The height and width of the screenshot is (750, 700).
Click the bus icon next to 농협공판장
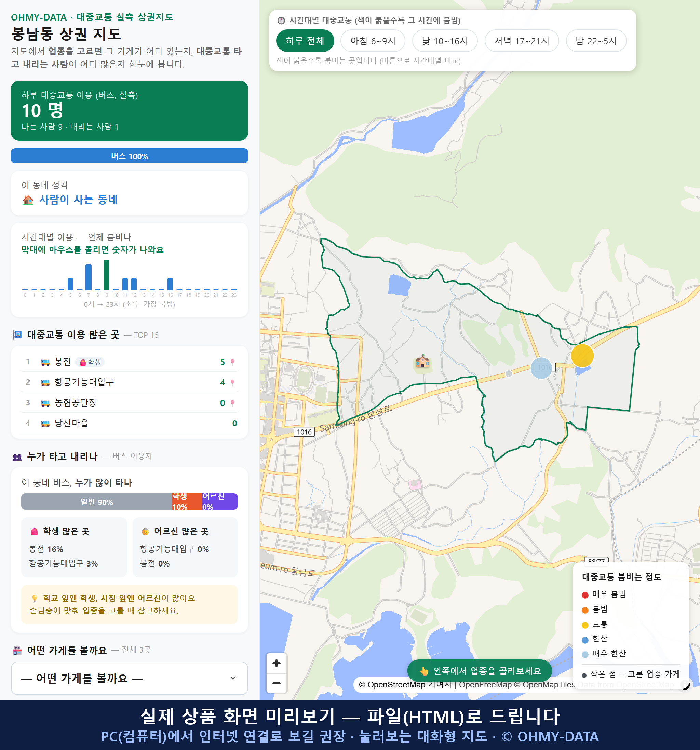tap(45, 403)
